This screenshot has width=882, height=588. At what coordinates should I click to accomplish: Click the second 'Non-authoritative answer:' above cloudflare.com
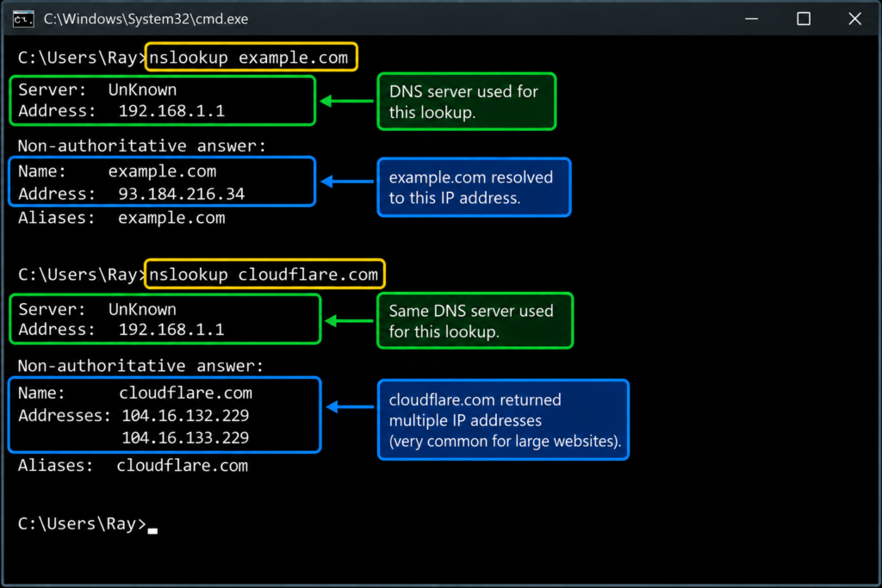(140, 366)
